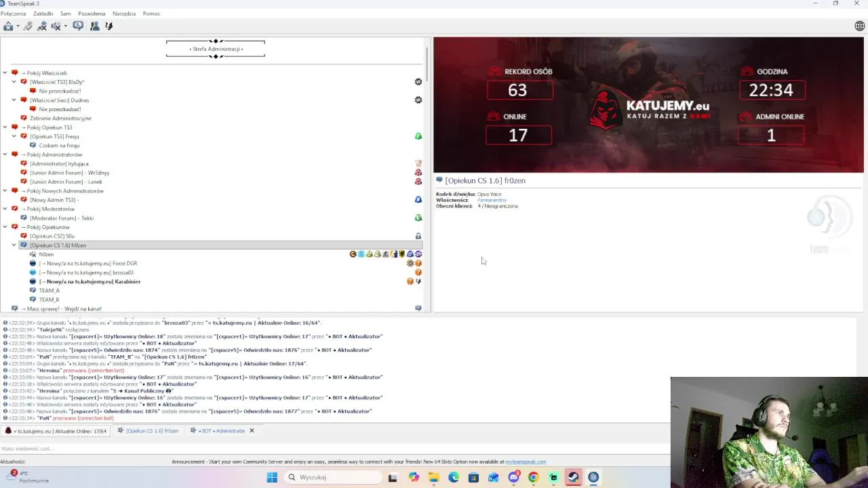
Task: Select the [Nowy Admin TS3] - channel
Action: (54, 200)
